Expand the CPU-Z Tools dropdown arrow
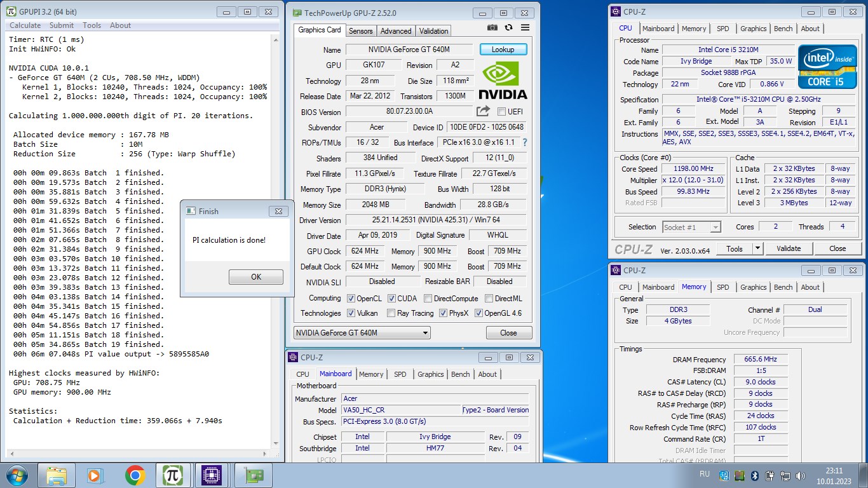Image resolution: width=868 pixels, height=488 pixels. click(x=758, y=249)
